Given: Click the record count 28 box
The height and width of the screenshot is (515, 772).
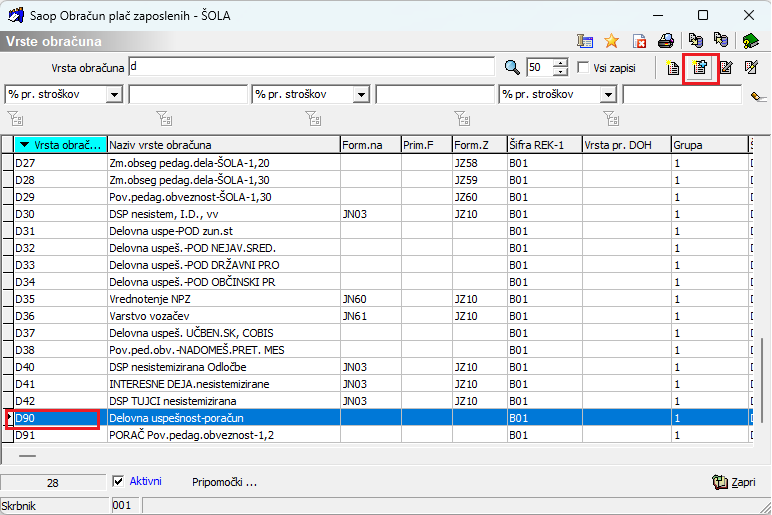Looking at the screenshot, I should 53,483.
